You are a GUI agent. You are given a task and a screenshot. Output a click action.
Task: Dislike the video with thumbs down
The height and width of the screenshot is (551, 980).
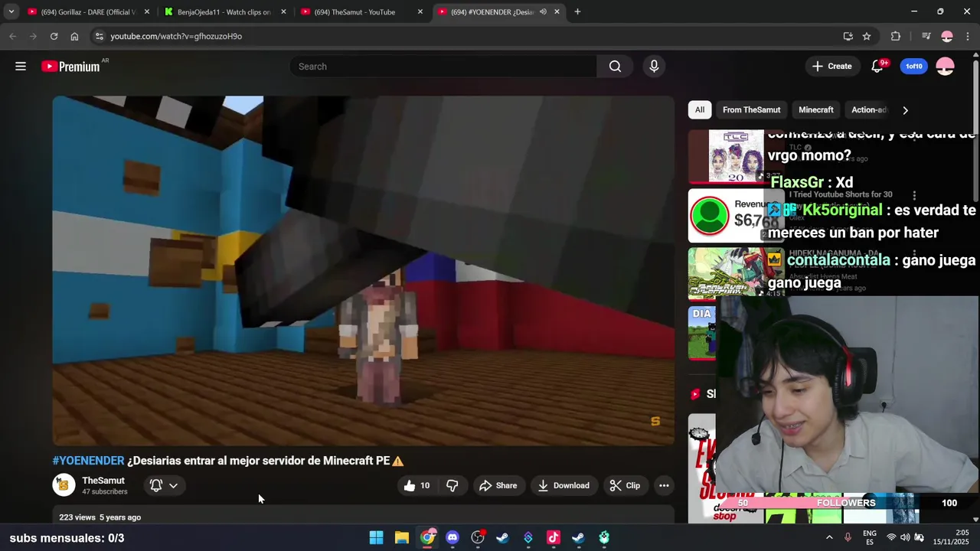452,485
